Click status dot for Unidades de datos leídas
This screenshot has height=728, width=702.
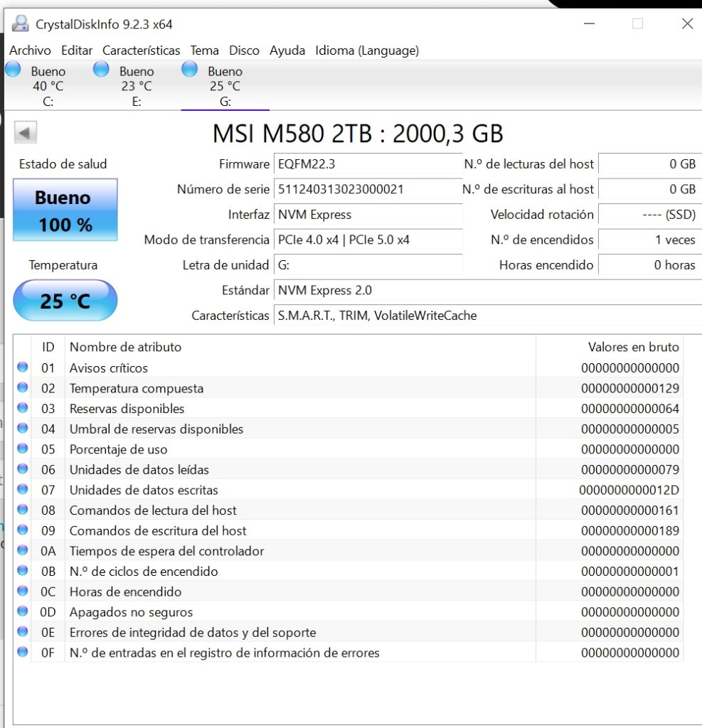click(x=22, y=469)
